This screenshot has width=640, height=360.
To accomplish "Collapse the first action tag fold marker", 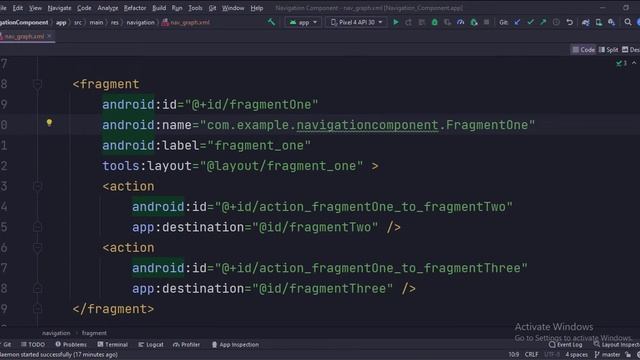I will (37, 186).
